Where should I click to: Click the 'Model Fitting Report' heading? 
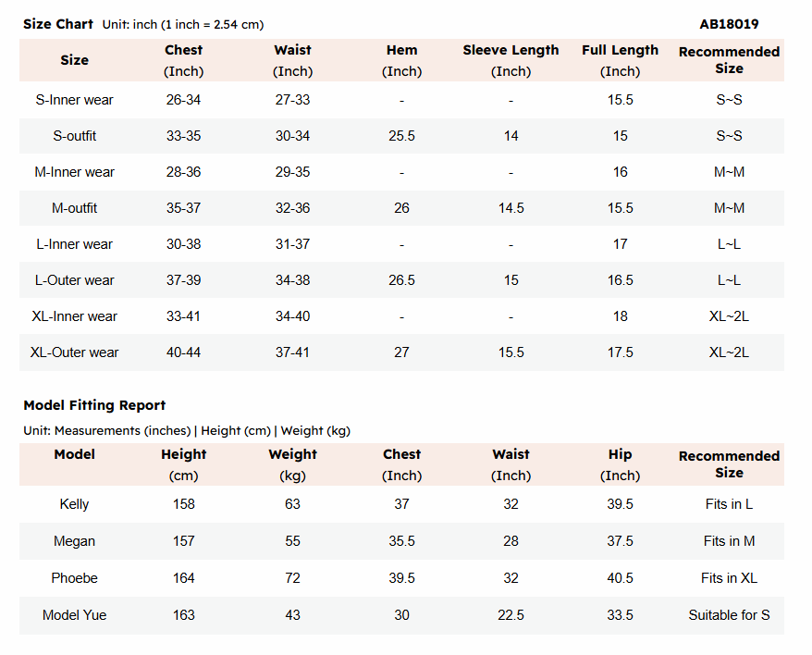(94, 405)
